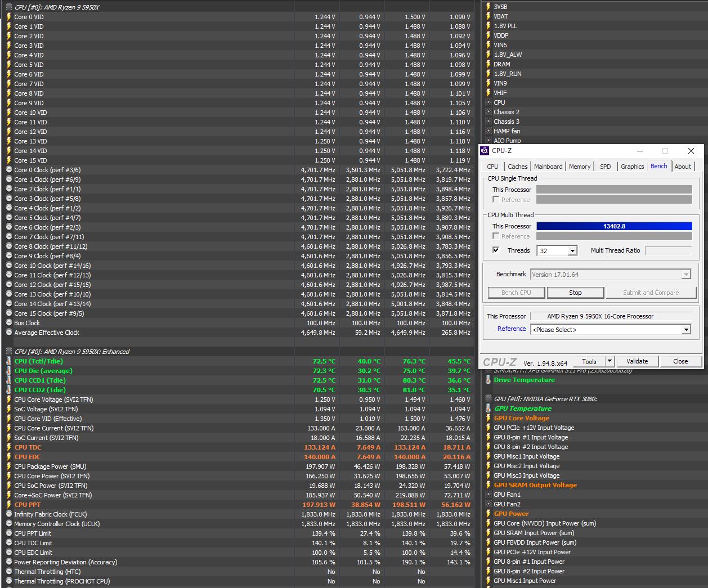Image resolution: width=708 pixels, height=588 pixels.
Task: Click the chip icon beside Ryzen 9 5950X: Enhanced header
Action: coord(8,352)
